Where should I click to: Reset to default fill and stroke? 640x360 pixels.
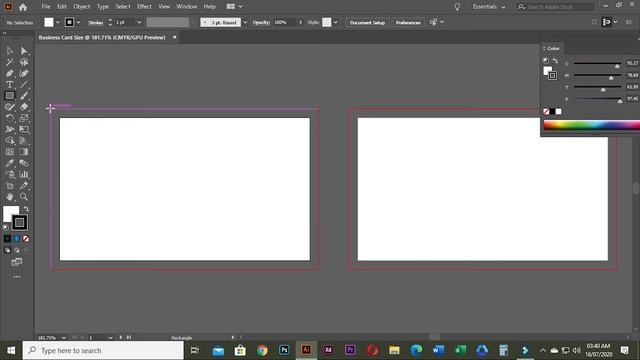6,228
